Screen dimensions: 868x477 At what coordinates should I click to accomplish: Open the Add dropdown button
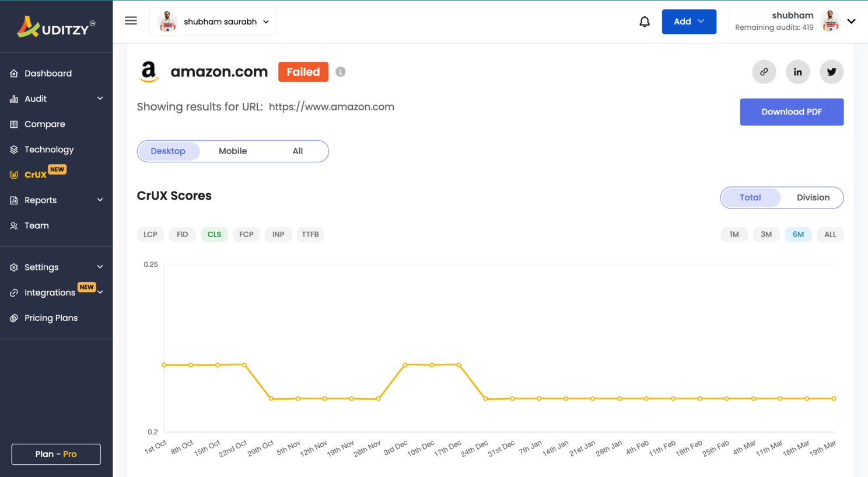point(689,22)
